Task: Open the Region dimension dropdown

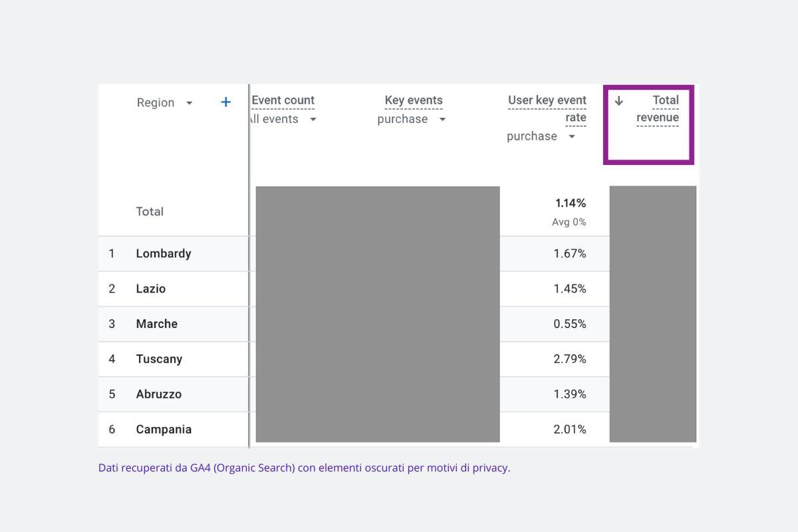Action: pos(165,102)
